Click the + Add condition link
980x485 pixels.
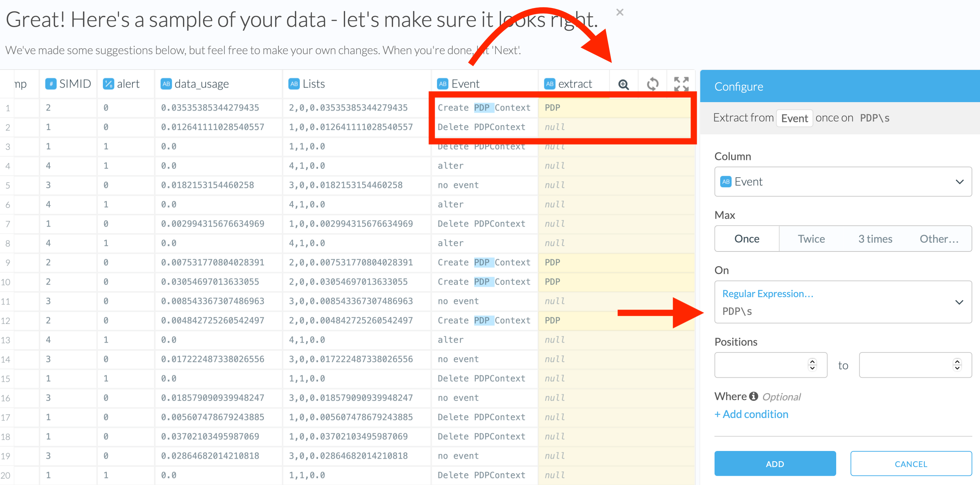pos(751,414)
